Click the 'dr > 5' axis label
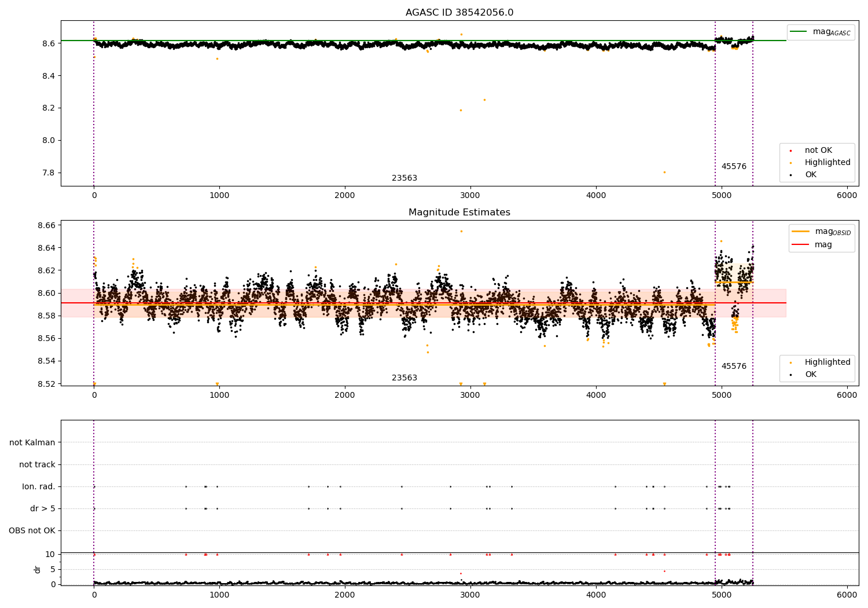 pos(43,508)
